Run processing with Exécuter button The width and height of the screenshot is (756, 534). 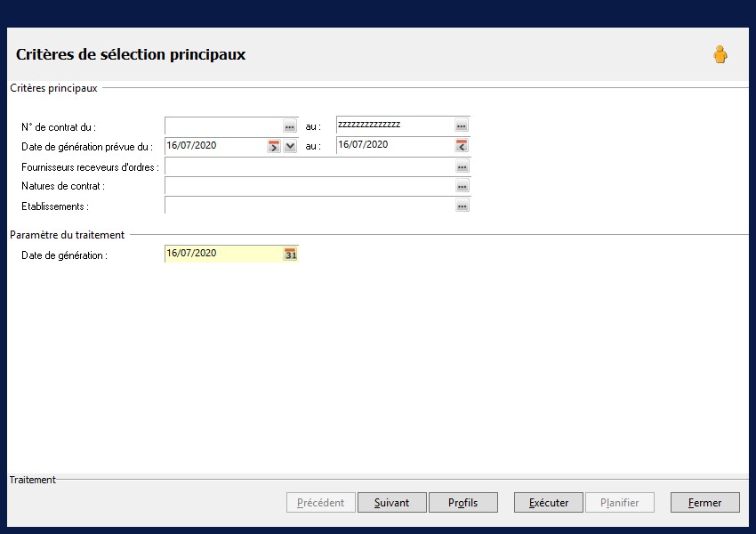tap(549, 503)
